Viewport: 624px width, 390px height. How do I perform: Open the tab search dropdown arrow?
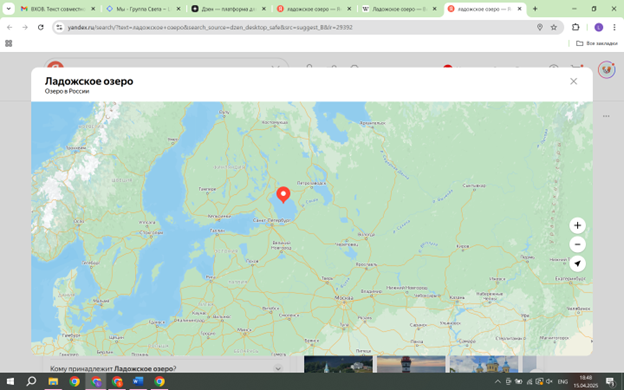[8, 9]
